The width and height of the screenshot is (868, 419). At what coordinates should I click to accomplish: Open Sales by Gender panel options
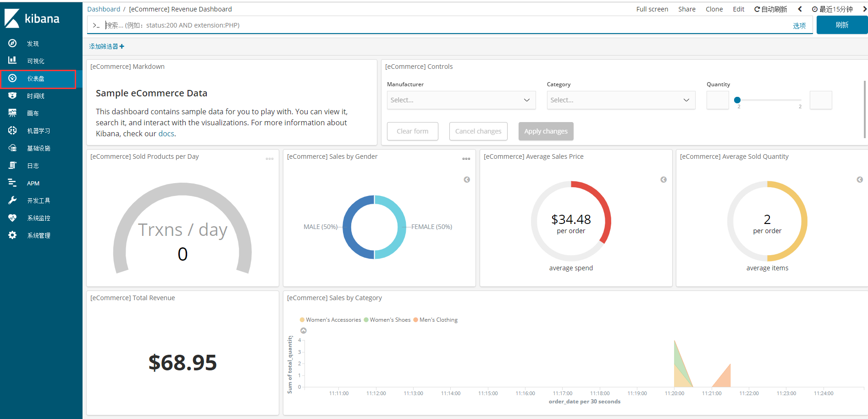pos(466,159)
